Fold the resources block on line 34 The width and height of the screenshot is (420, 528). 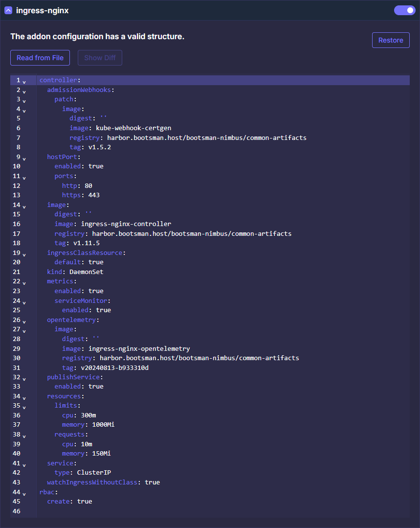point(24,398)
